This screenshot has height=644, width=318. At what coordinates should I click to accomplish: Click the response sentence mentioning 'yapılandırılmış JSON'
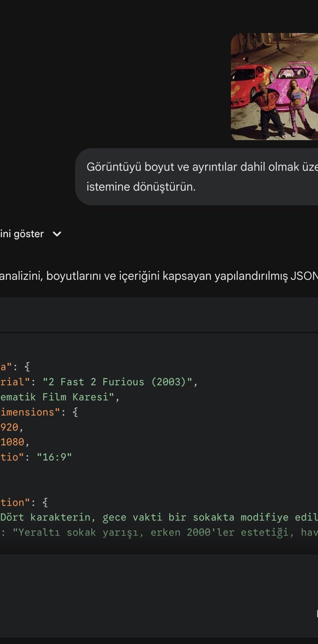click(159, 276)
